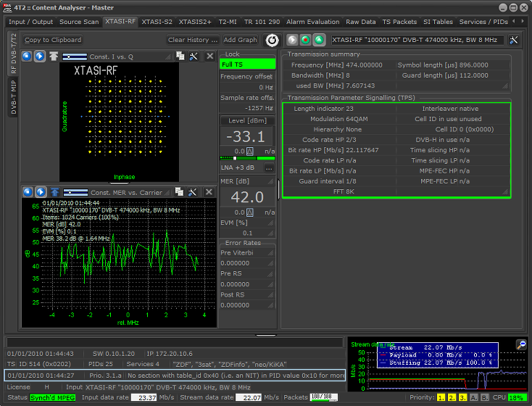Open LNA +3 dB options ellipsis button

269,167
